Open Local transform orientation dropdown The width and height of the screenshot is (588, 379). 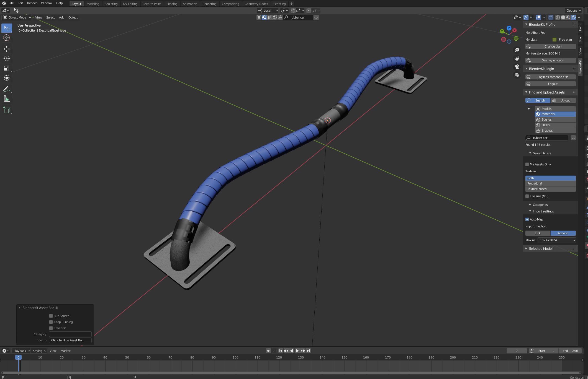click(268, 11)
